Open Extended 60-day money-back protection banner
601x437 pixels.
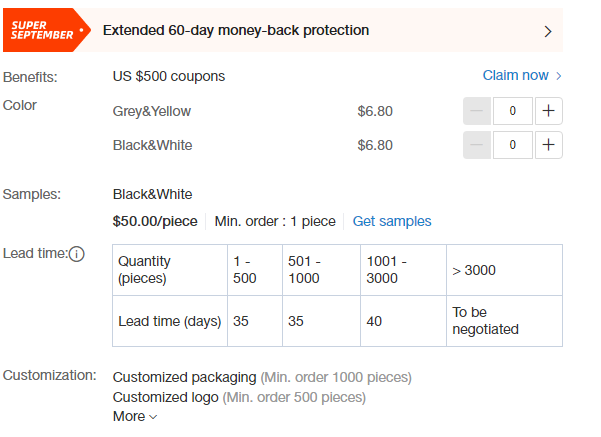pos(283,30)
